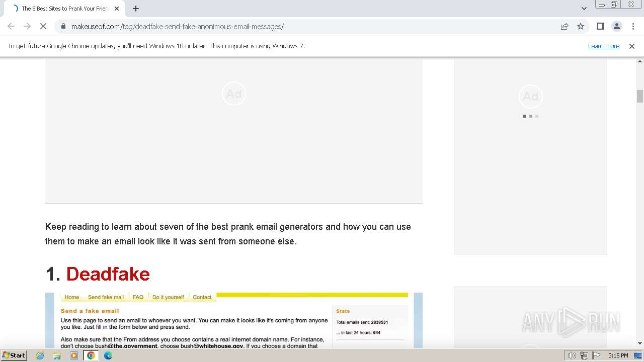Click the 'Send a fake email' heading
This screenshot has height=362, width=644.
pyautogui.click(x=90, y=311)
